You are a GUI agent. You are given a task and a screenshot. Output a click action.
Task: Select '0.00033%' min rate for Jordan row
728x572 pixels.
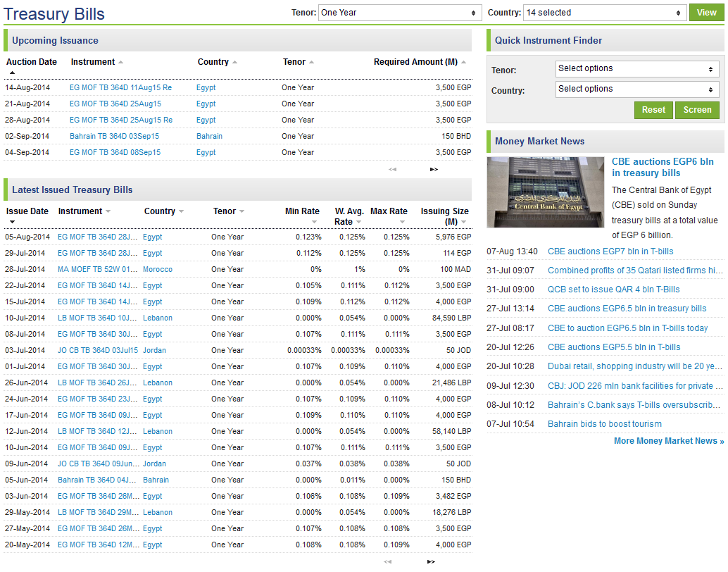[305, 350]
